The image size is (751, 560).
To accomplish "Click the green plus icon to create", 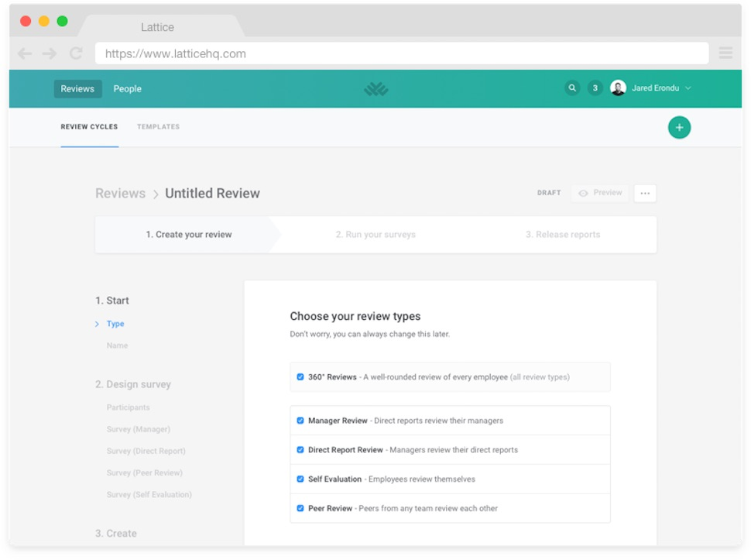I will (x=679, y=127).
